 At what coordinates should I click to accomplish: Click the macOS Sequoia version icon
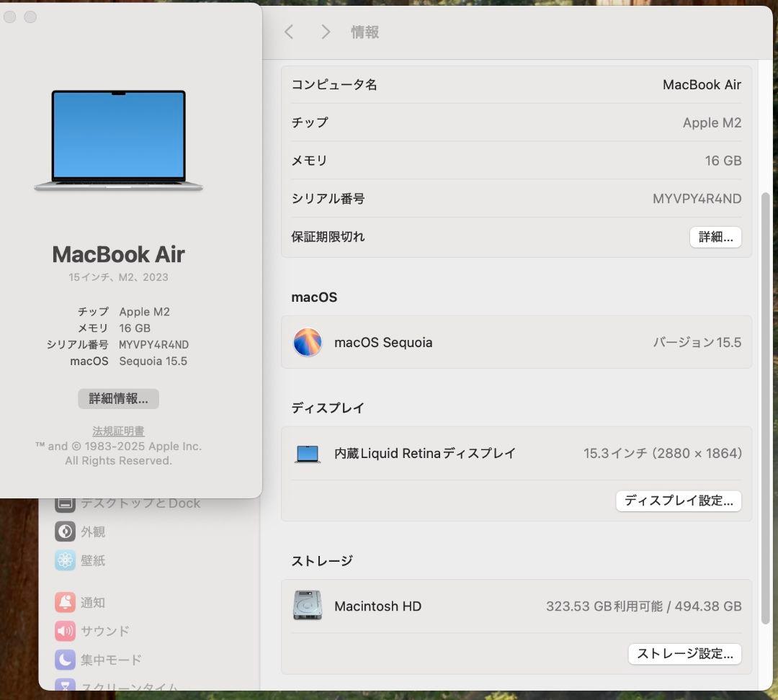coord(308,342)
